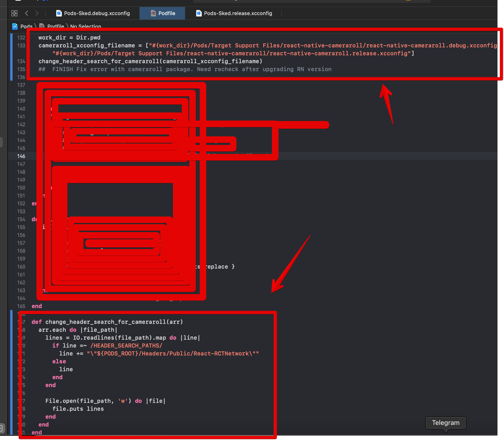Click the forward navigation chevron

tap(37, 13)
